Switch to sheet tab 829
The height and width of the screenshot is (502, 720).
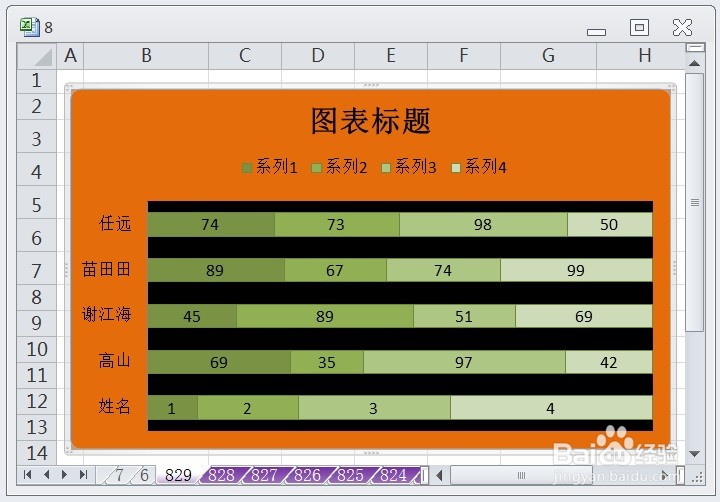point(178,475)
